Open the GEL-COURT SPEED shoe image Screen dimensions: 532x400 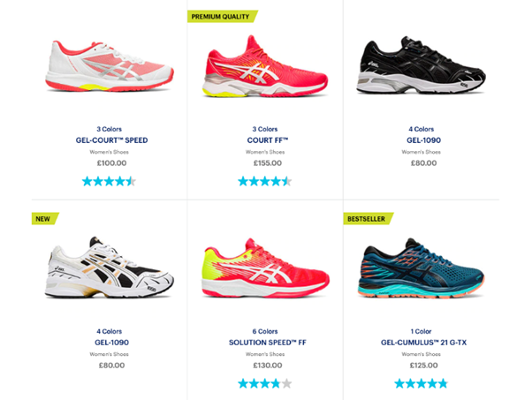pos(110,66)
